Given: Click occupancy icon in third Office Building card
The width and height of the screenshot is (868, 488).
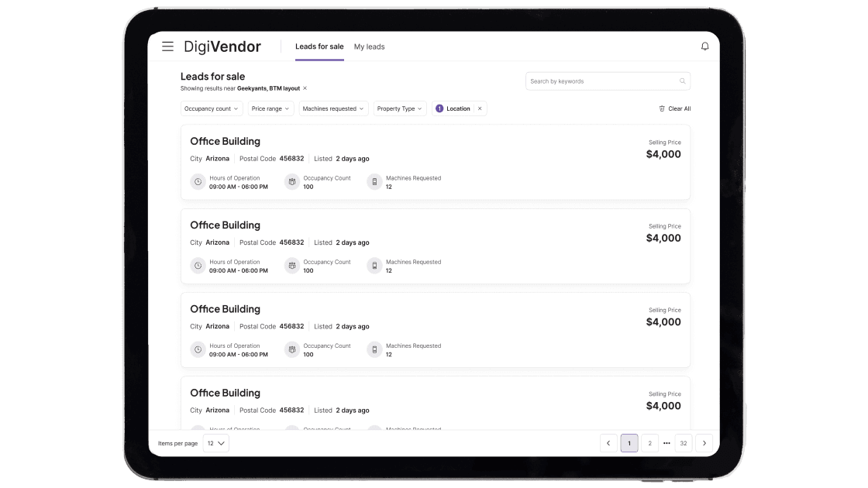Looking at the screenshot, I should (291, 349).
